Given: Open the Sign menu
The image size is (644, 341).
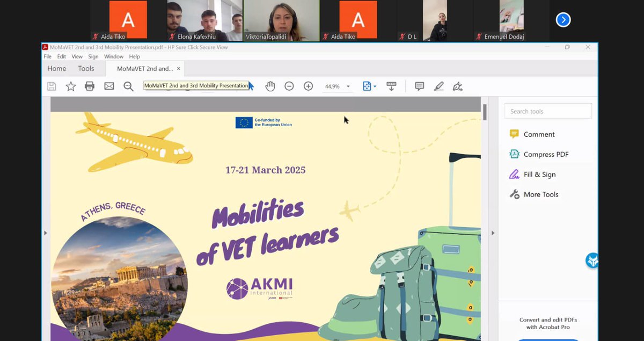Looking at the screenshot, I should (x=93, y=56).
